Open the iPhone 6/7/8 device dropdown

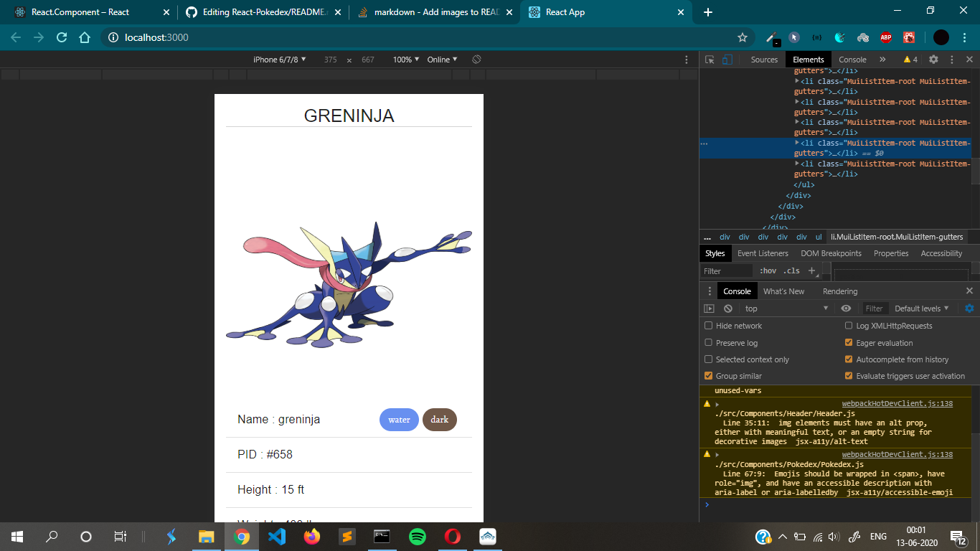tap(280, 60)
